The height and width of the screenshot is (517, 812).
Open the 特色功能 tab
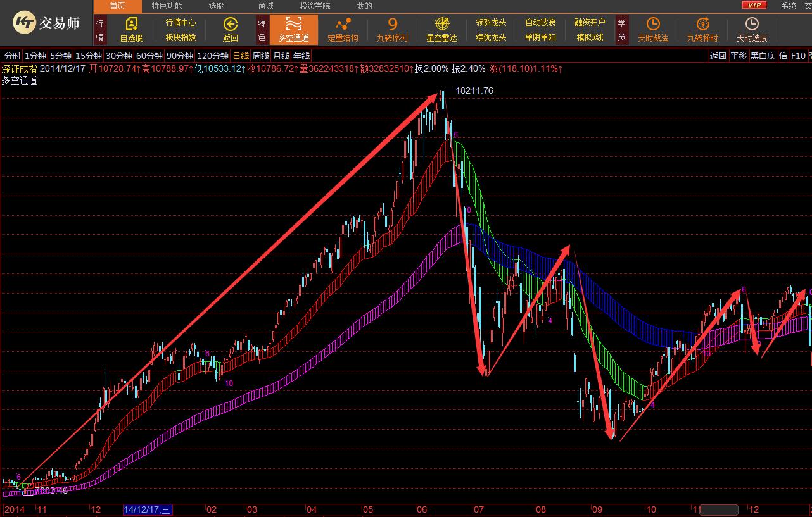(167, 6)
